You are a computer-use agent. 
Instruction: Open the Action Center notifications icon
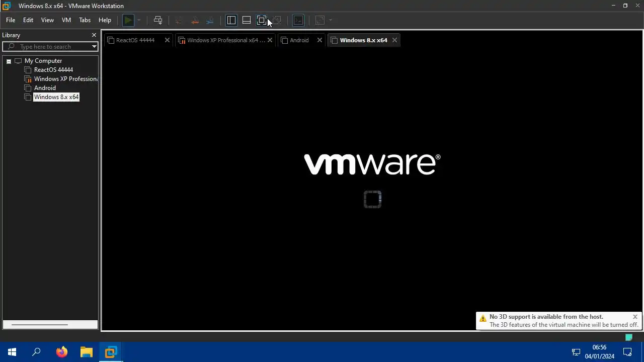[x=627, y=352]
